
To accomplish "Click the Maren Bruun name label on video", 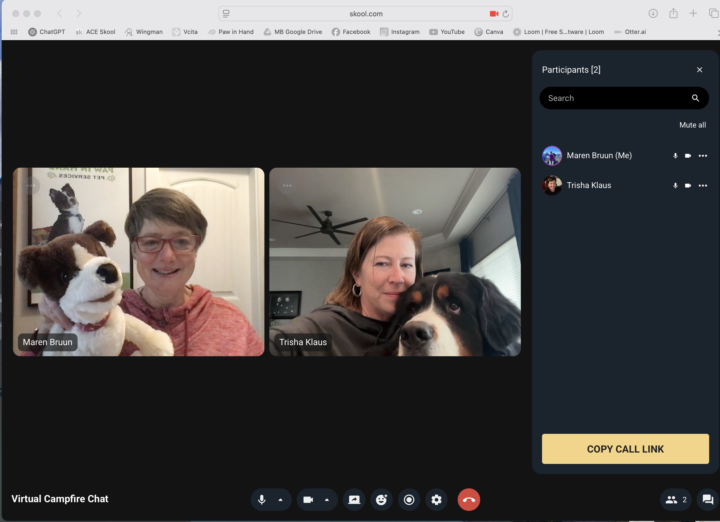I will pos(47,342).
